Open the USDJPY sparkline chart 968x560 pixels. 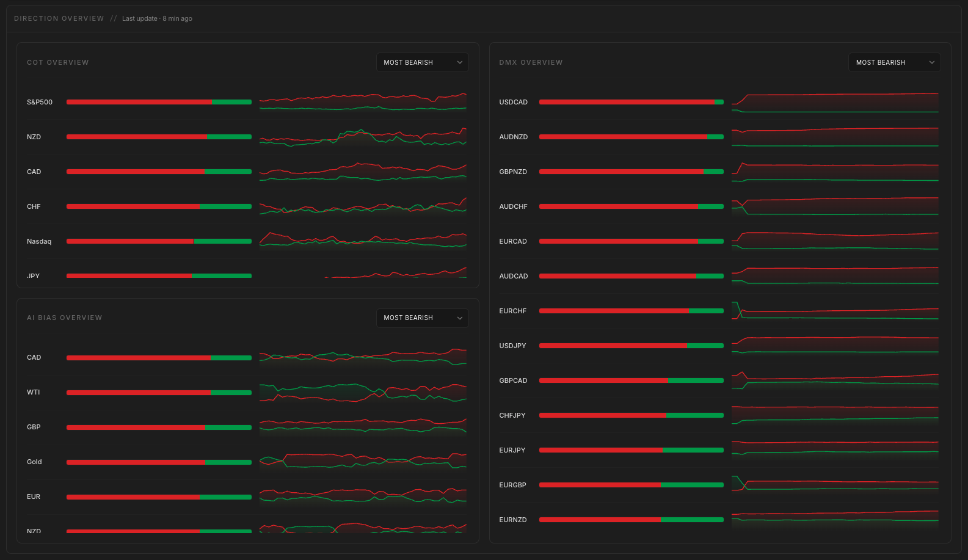click(x=835, y=346)
